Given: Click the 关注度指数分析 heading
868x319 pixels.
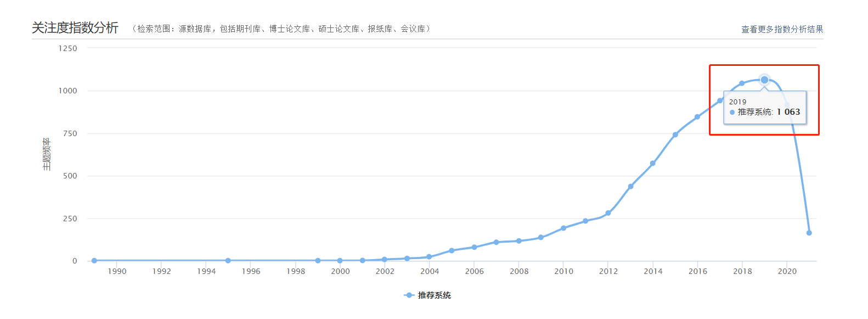Looking at the screenshot, I should pos(75,28).
